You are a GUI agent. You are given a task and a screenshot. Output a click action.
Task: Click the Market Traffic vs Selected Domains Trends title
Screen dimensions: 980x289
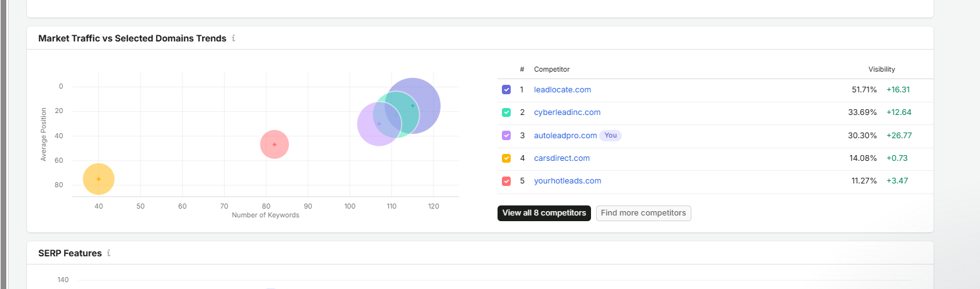pyautogui.click(x=132, y=38)
